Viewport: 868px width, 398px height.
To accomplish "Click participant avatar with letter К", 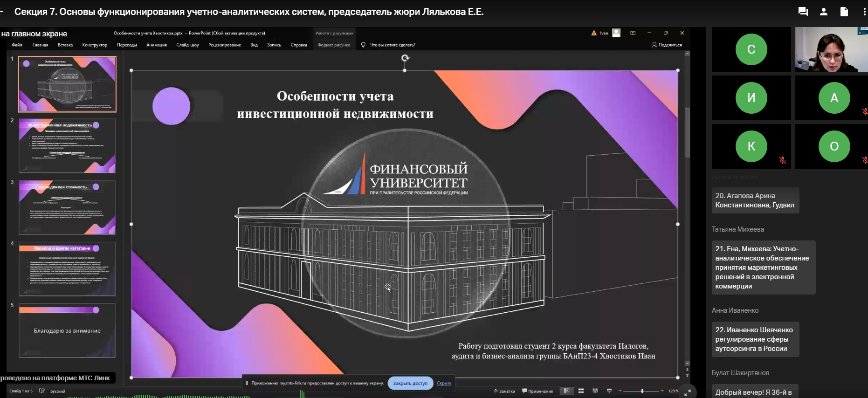I will pos(751,146).
